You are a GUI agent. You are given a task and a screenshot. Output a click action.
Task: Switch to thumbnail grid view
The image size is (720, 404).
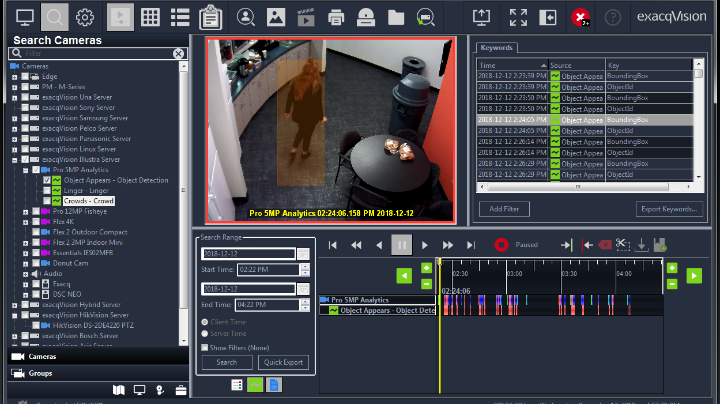150,17
